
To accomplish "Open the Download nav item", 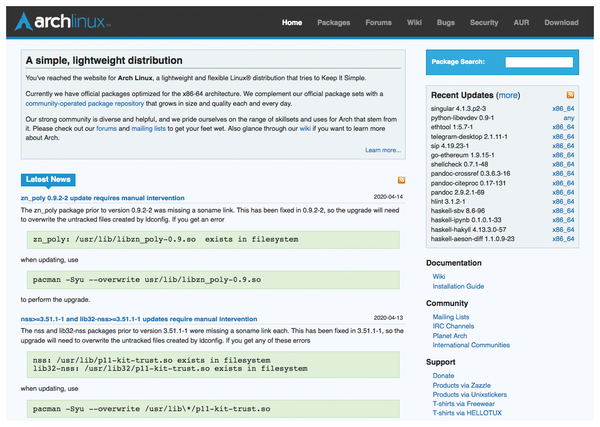I will (561, 23).
